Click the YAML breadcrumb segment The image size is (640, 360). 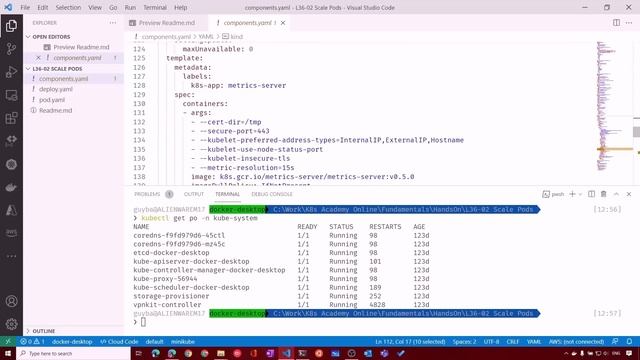click(206, 37)
